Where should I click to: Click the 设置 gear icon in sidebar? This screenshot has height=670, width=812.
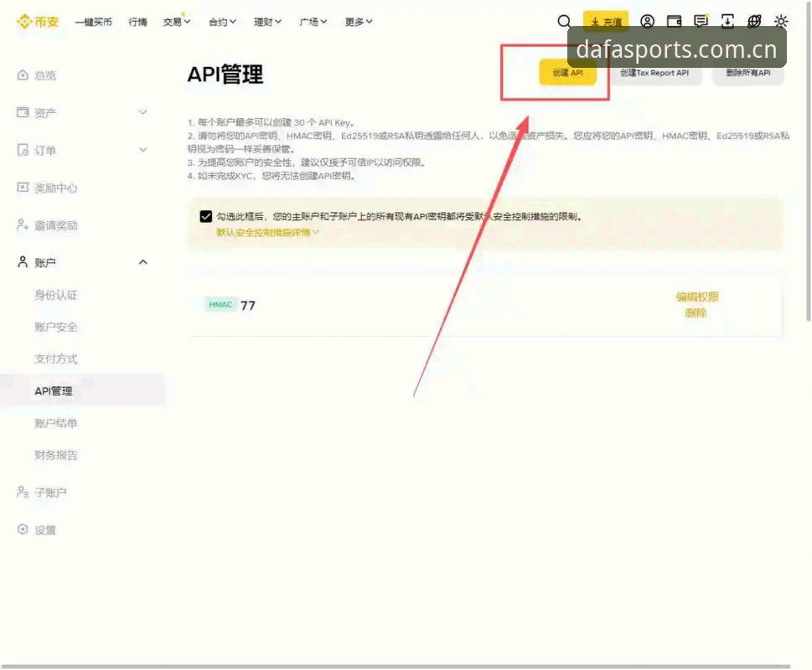[23, 529]
